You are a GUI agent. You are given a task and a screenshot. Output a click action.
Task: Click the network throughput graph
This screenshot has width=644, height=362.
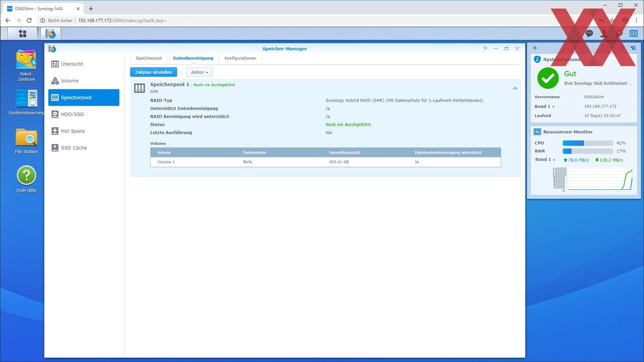click(600, 179)
